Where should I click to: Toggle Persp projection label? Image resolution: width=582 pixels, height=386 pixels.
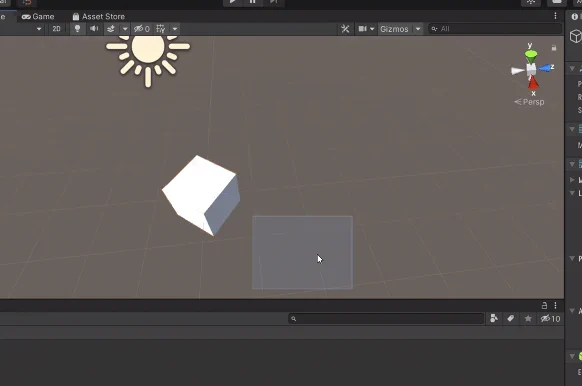coord(530,102)
